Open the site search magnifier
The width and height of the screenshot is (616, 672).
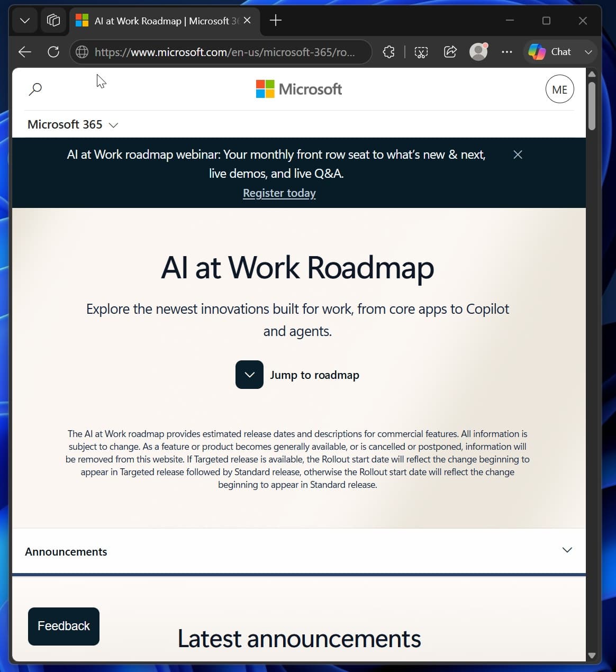click(x=35, y=89)
